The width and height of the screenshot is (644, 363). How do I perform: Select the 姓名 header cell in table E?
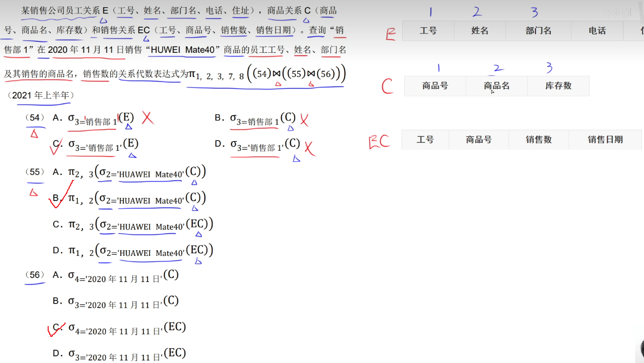coord(480,31)
